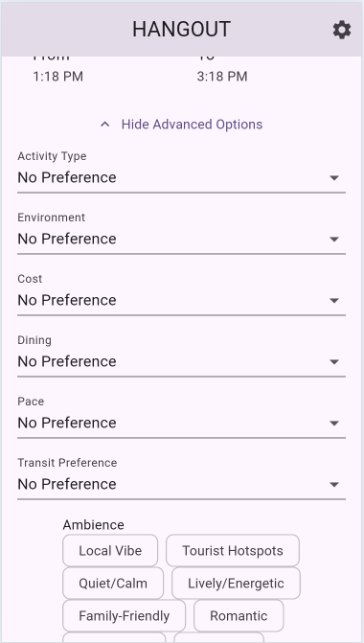This screenshot has width=364, height=643.
Task: Click the Pace dropdown arrow icon
Action: click(334, 423)
